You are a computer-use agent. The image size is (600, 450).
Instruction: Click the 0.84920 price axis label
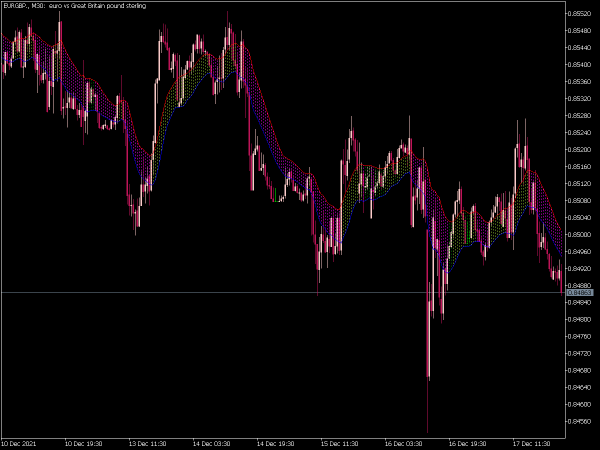[x=579, y=268]
